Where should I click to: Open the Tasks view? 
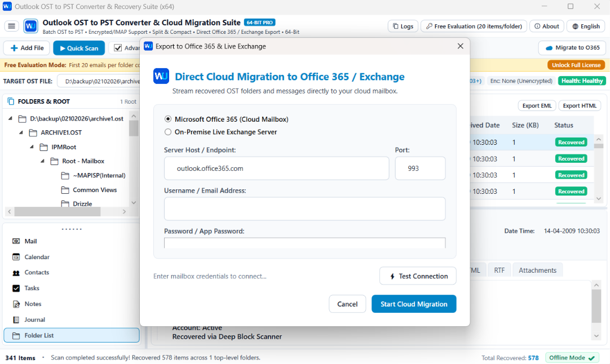tap(32, 288)
